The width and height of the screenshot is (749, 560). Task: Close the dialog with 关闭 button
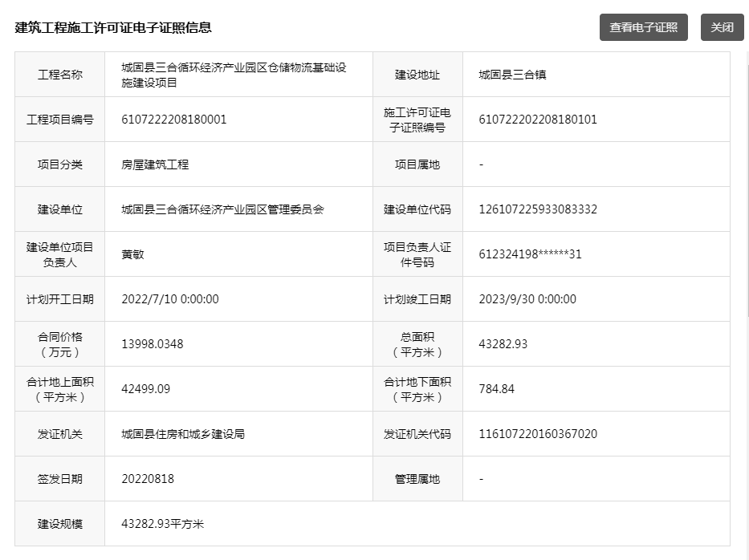coord(722,27)
